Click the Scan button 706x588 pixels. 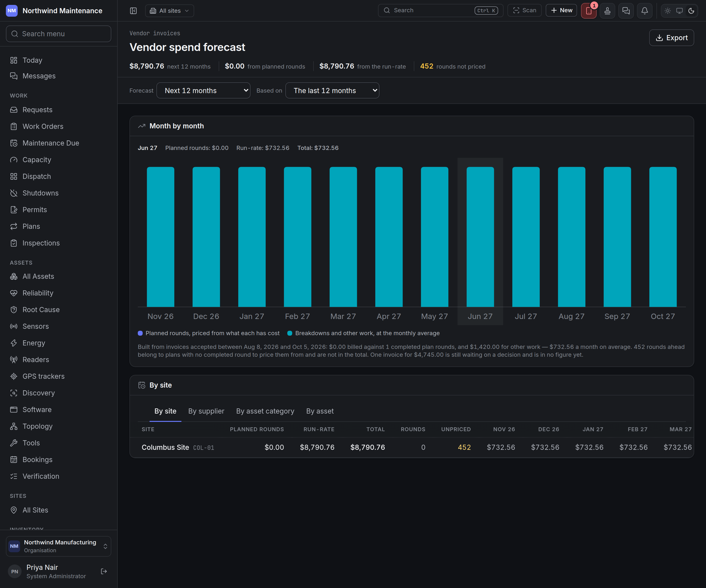[524, 11]
